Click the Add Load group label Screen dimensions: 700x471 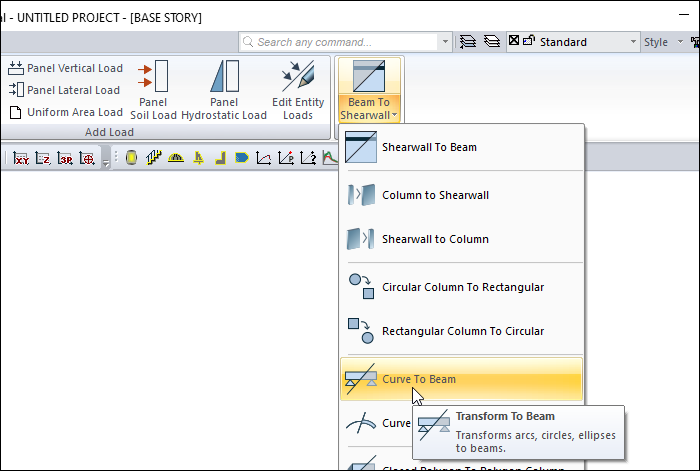[109, 132]
